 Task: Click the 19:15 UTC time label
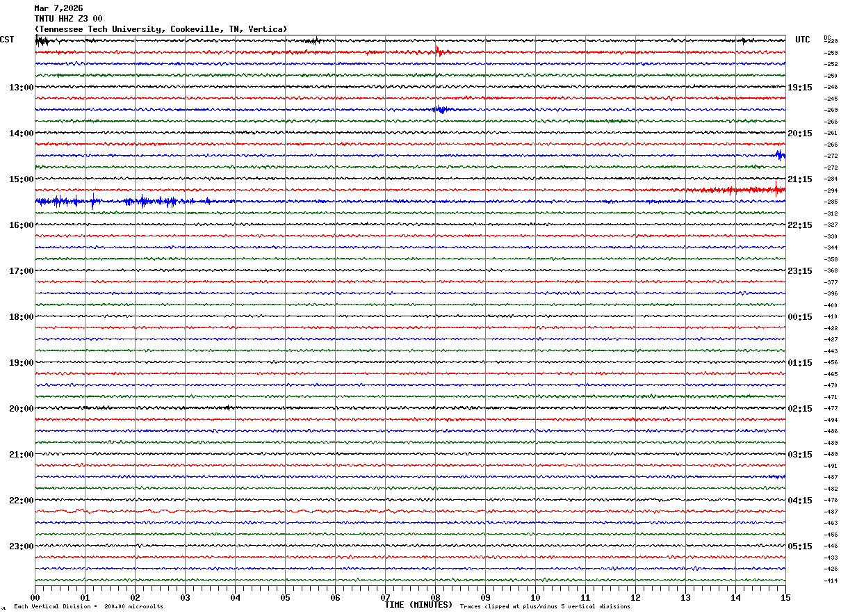[x=800, y=88]
